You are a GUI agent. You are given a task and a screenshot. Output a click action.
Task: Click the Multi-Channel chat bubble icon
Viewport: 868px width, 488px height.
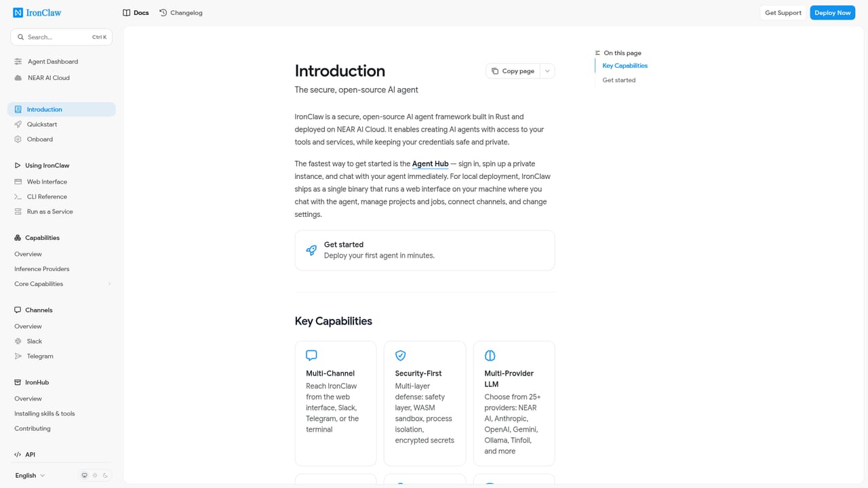point(311,355)
